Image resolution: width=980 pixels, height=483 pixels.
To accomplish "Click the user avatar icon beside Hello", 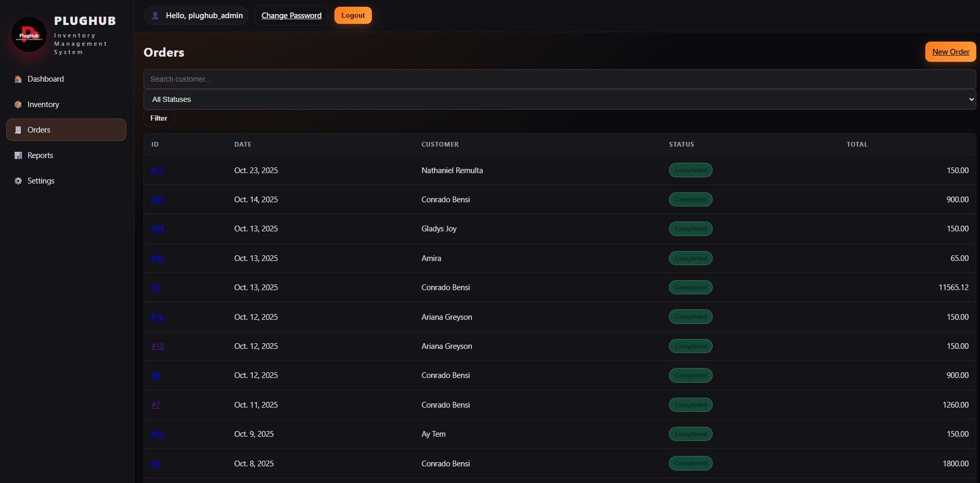I will pos(155,16).
